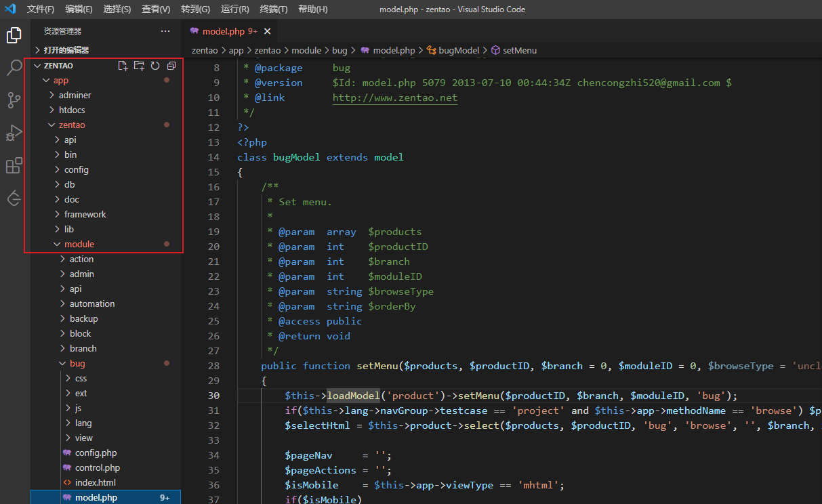Click the zentao breadcrumb root segment
This screenshot has width=822, height=504.
click(205, 50)
